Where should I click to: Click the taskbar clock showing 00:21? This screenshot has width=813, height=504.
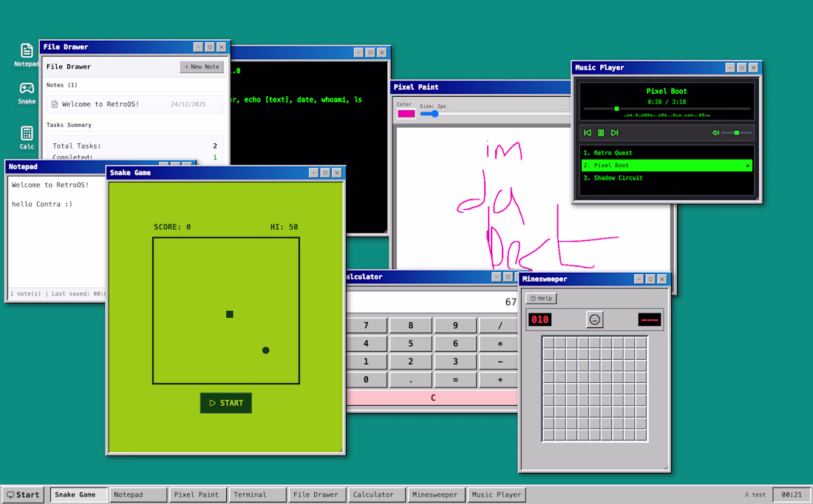792,494
